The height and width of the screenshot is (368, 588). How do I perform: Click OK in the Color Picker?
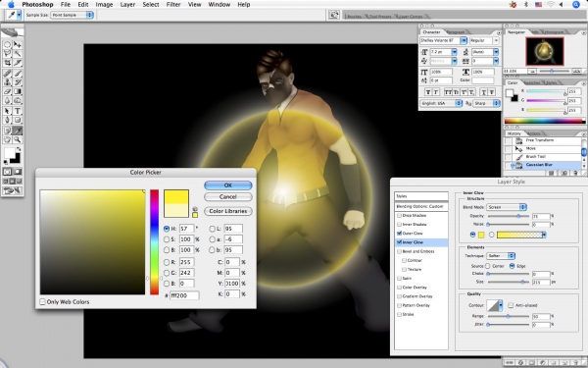tap(228, 185)
